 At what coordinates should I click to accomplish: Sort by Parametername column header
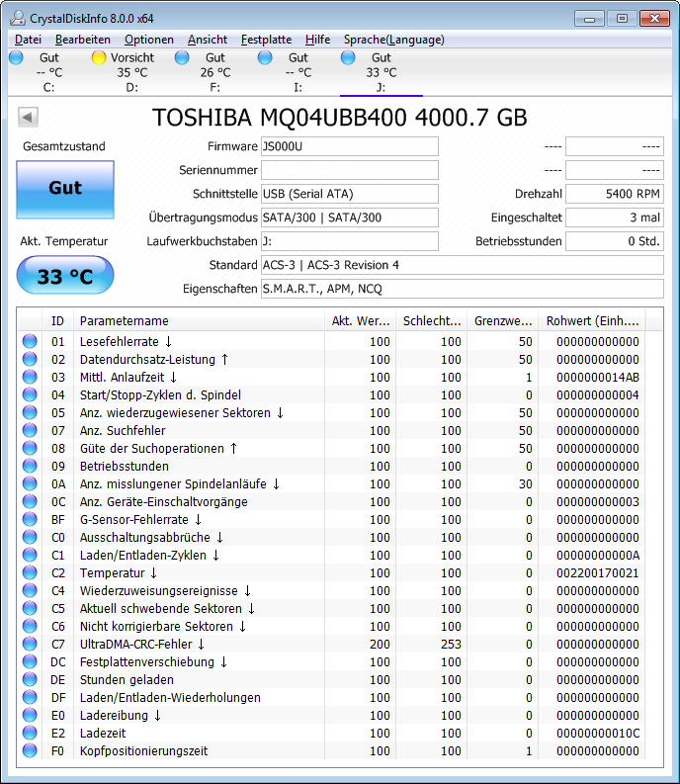coord(199,321)
